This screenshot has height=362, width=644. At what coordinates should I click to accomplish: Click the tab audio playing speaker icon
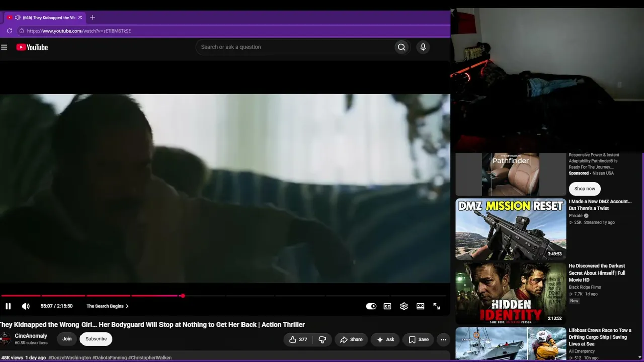click(x=18, y=17)
